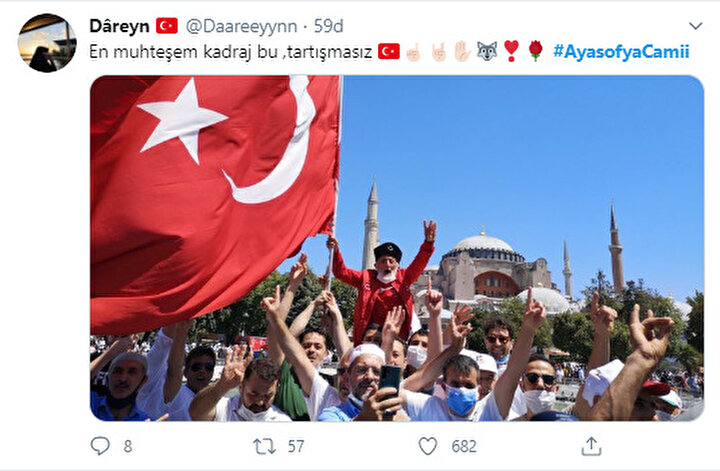The width and height of the screenshot is (720, 471).
Task: Open Dâreyn's profile avatar picture
Action: click(x=47, y=43)
